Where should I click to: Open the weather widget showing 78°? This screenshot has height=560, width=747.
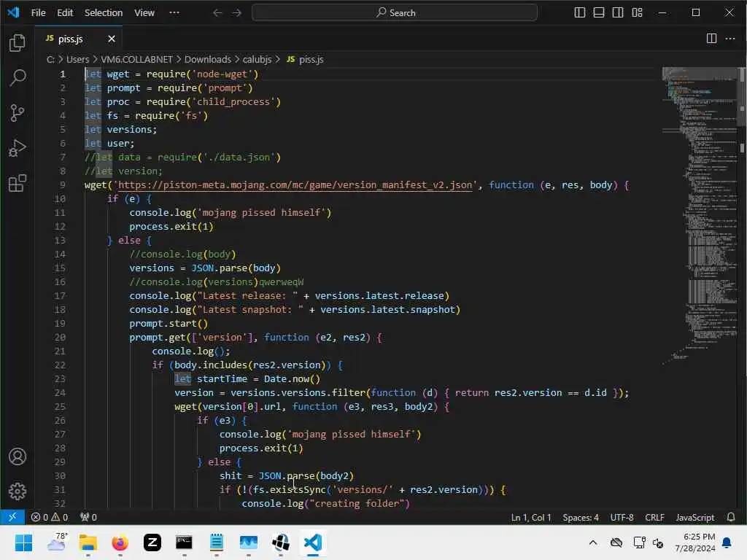[57, 542]
